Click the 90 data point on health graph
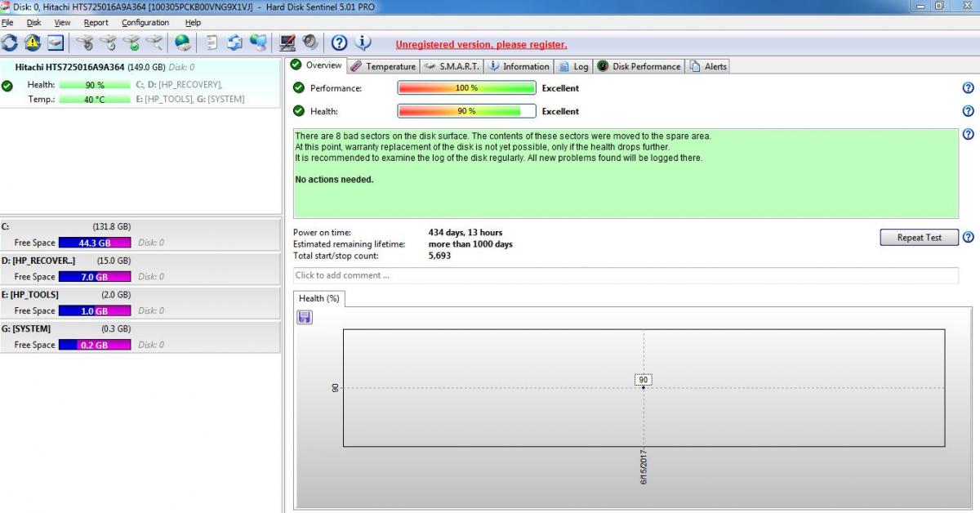Image resolution: width=980 pixels, height=513 pixels. coord(644,381)
